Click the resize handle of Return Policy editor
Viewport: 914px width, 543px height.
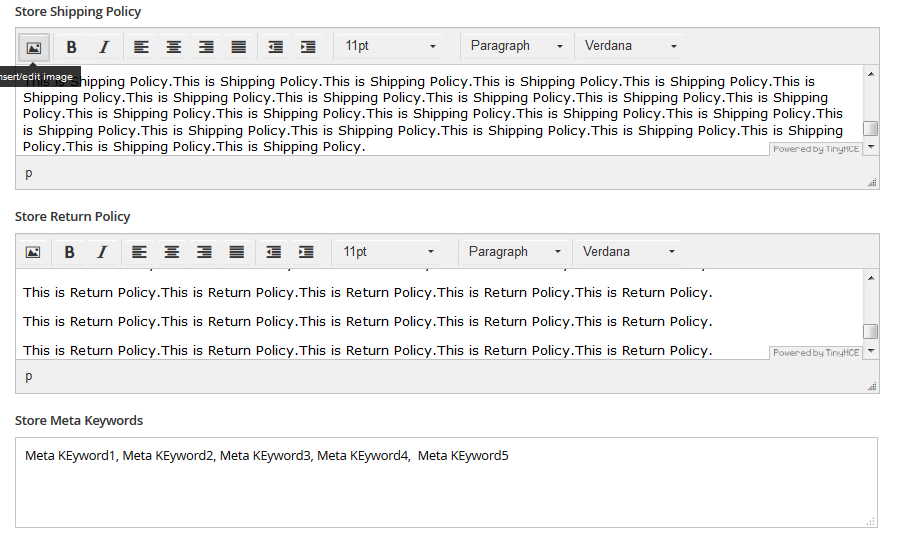[x=872, y=386]
